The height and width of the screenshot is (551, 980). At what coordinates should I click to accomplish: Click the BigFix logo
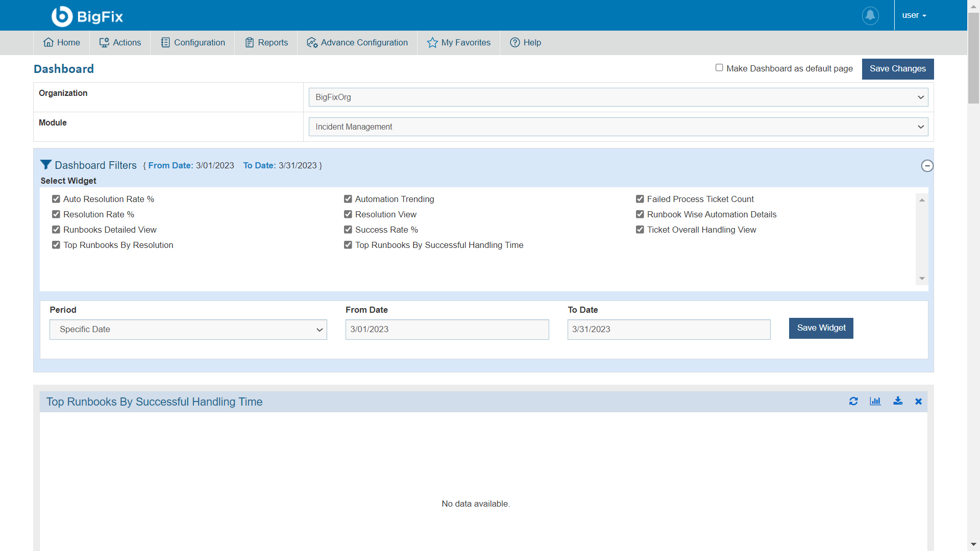tap(87, 16)
